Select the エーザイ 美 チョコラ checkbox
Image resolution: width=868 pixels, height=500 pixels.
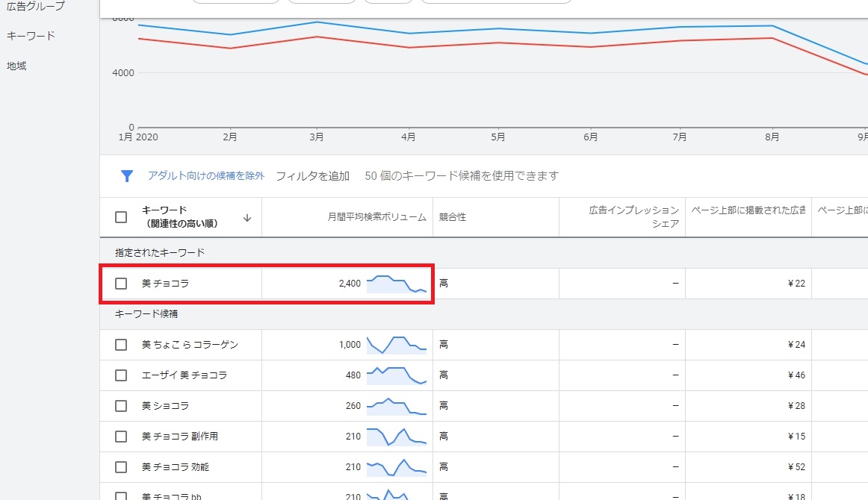point(121,375)
